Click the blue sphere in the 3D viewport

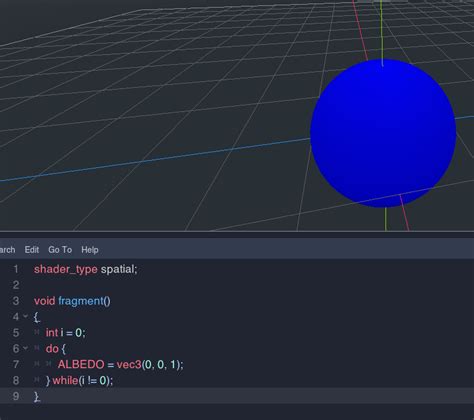(x=383, y=133)
